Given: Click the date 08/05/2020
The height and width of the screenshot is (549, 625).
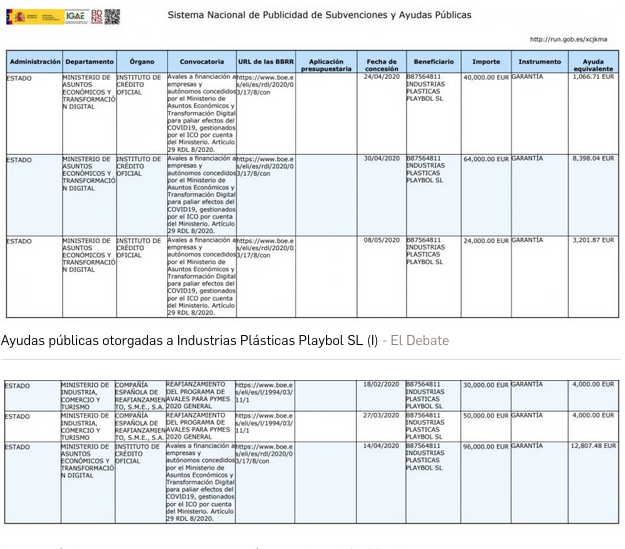Looking at the screenshot, I should click(381, 240).
